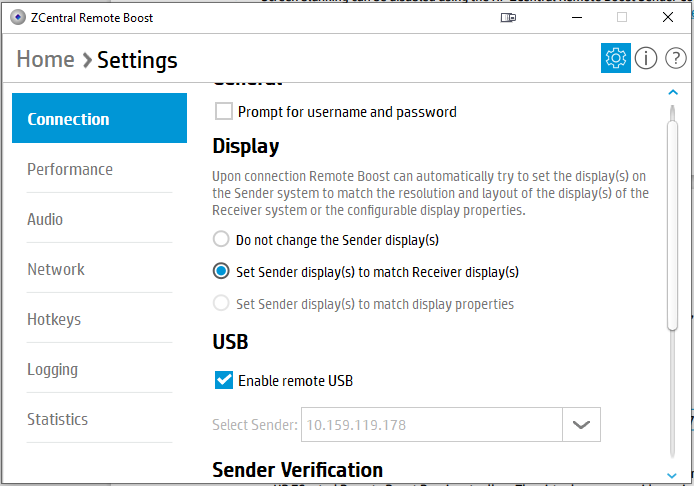694x486 pixels.
Task: Switch to the Audio settings tab
Action: (x=99, y=219)
